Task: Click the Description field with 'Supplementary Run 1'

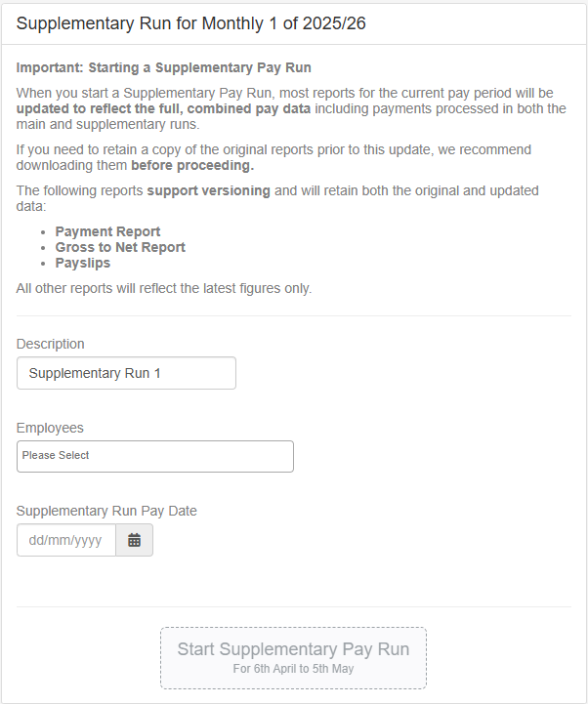Action: click(126, 373)
